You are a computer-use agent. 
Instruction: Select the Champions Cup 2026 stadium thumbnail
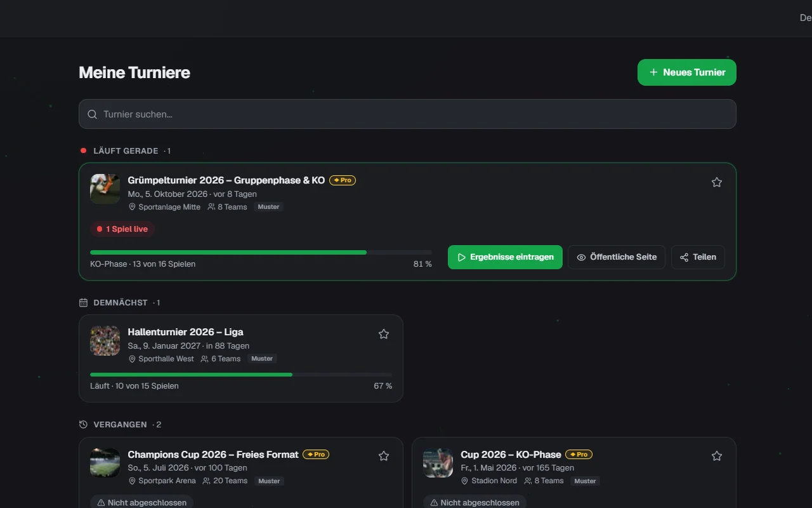[105, 463]
